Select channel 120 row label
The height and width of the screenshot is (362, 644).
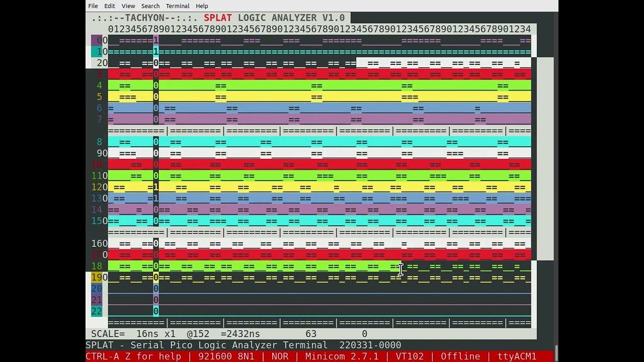(x=100, y=187)
